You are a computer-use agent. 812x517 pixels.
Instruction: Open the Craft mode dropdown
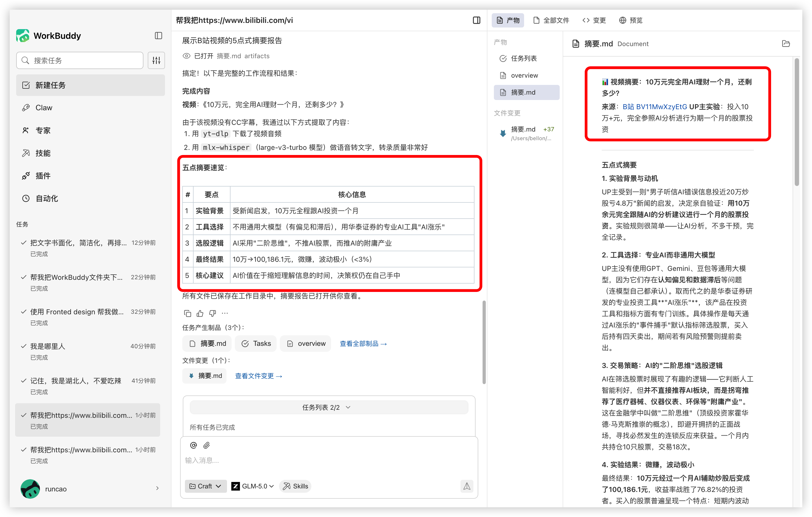coord(205,486)
